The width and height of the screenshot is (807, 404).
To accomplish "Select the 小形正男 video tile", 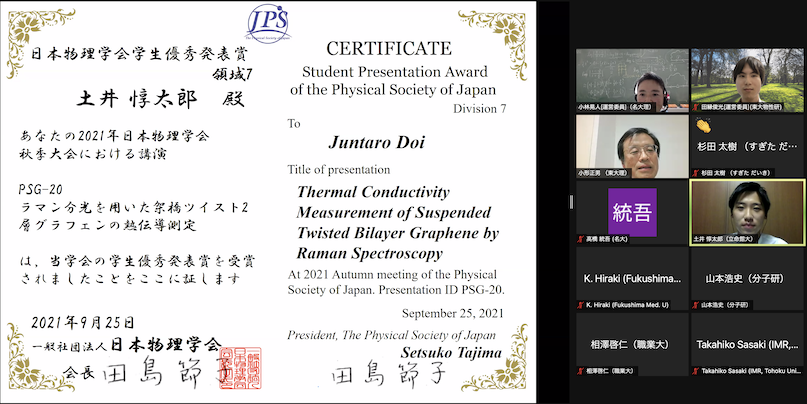I will point(632,146).
